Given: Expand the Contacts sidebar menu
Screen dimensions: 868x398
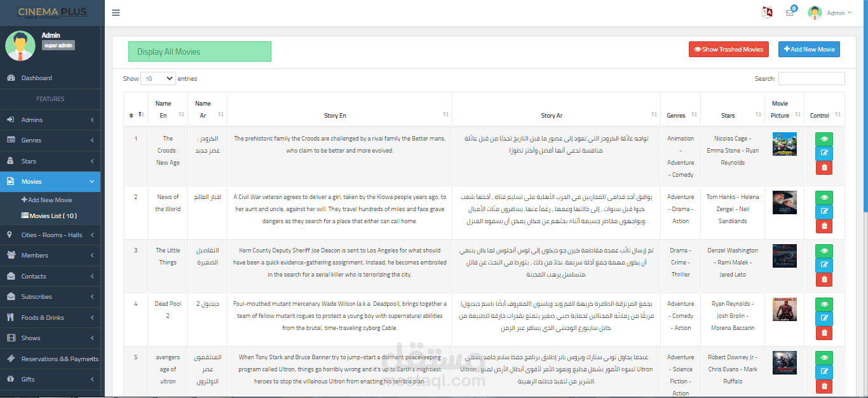Looking at the screenshot, I should 50,276.
